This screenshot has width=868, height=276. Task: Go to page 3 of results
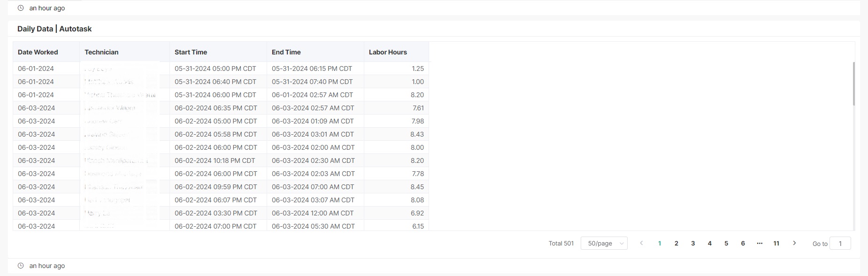click(x=693, y=243)
